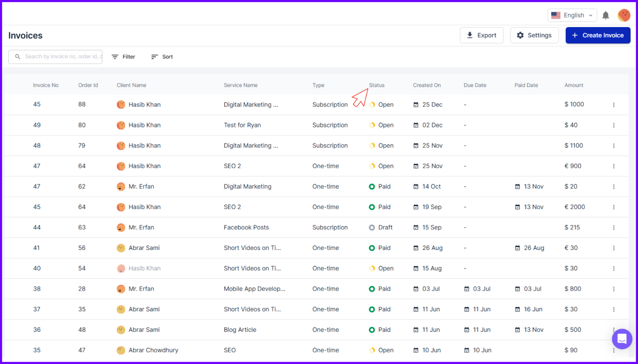Open three-dot menu for Mobile App Develop invoice
Screen dimensions: 638x364
coord(614,289)
